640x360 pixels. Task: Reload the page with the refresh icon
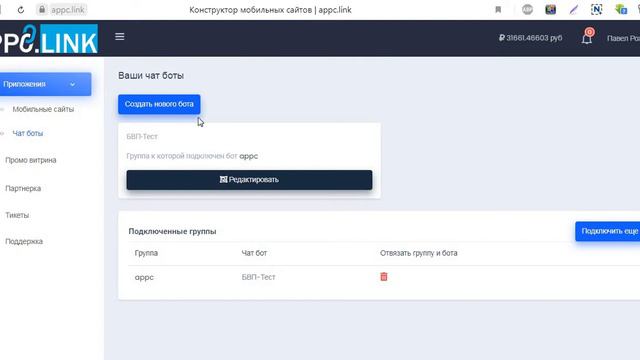point(20,10)
